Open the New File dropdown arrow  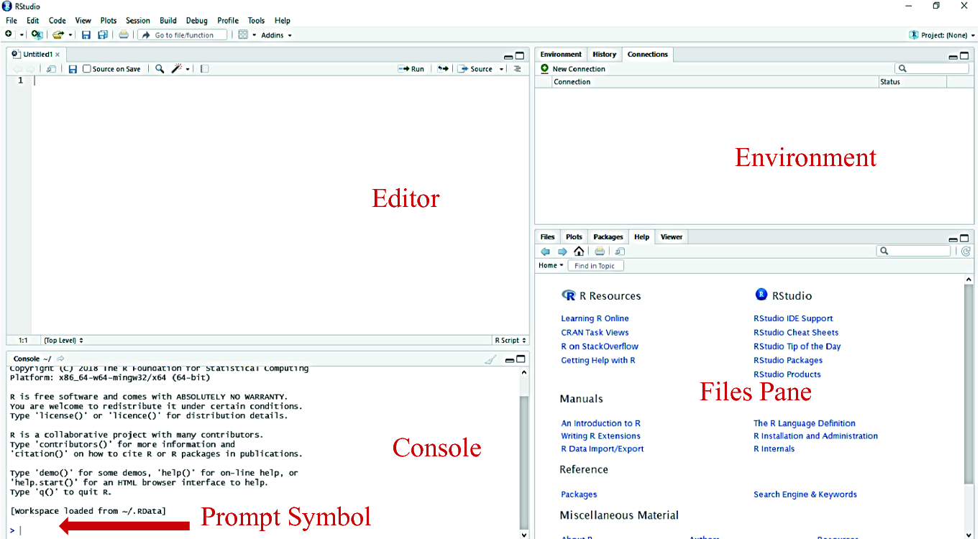coord(22,34)
